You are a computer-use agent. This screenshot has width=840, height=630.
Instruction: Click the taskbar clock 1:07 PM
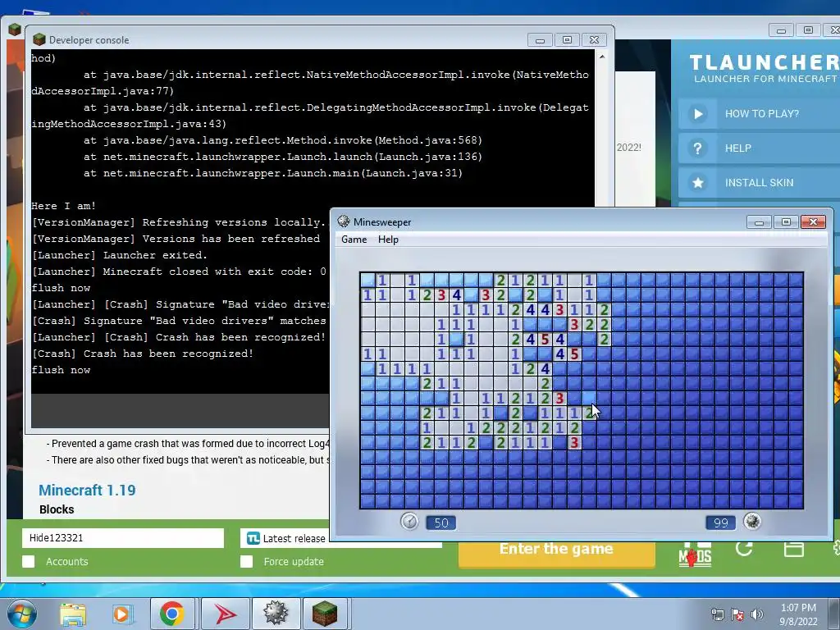click(798, 614)
